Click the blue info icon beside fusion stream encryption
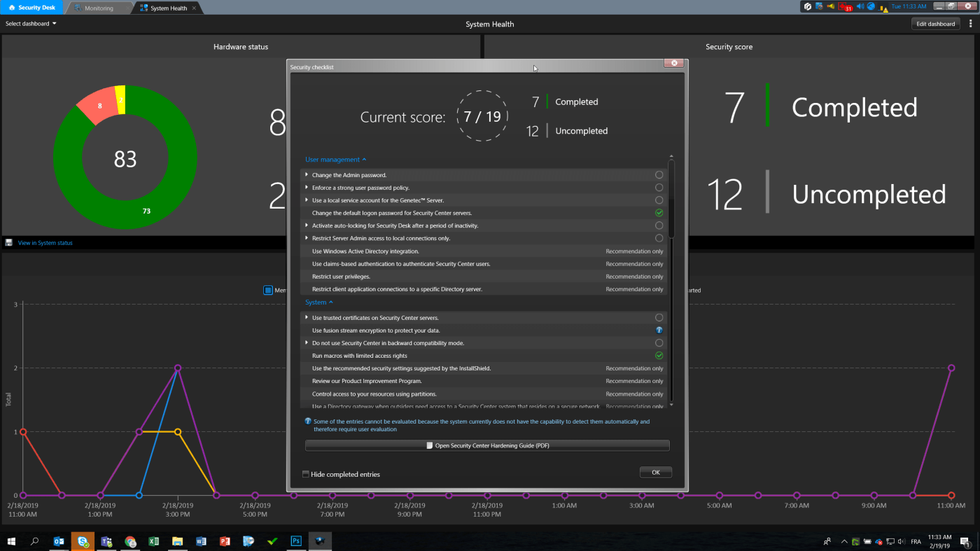The image size is (980, 551). point(659,330)
